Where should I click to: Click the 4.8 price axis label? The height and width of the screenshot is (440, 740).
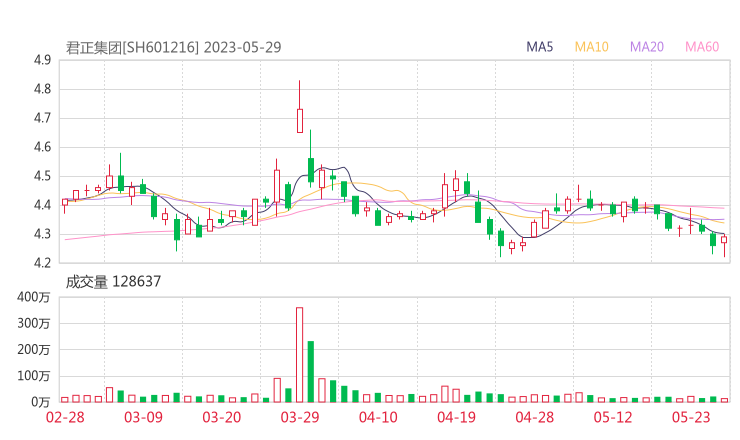click(42, 89)
